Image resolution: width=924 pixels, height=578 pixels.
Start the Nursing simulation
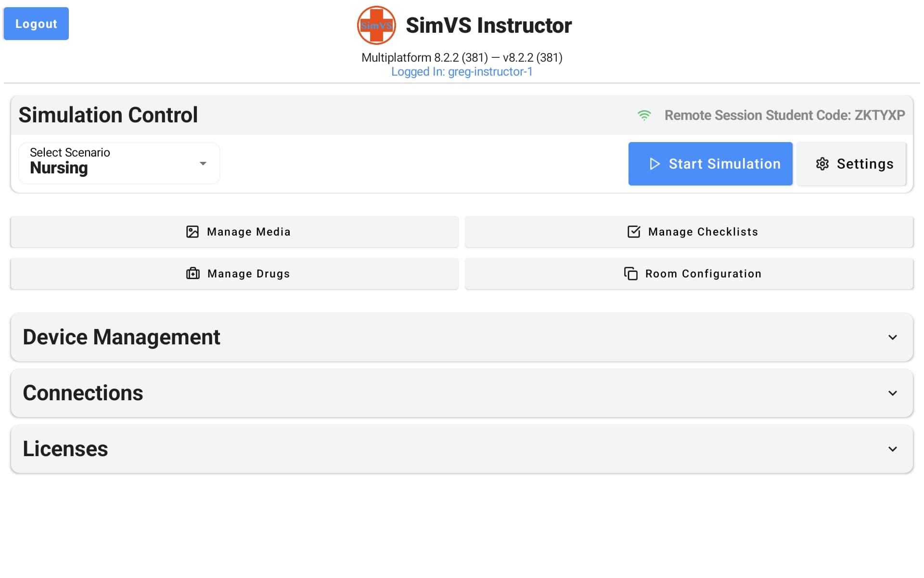[710, 164]
